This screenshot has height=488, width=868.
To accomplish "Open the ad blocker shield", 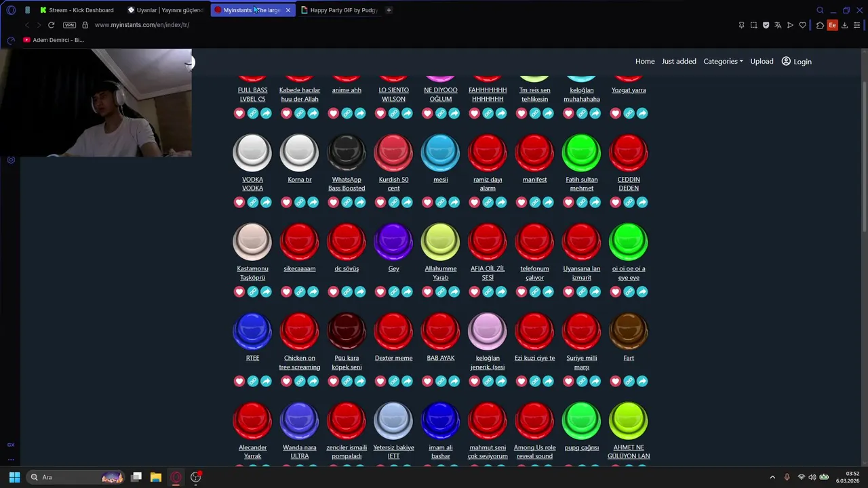I will pyautogui.click(x=766, y=25).
